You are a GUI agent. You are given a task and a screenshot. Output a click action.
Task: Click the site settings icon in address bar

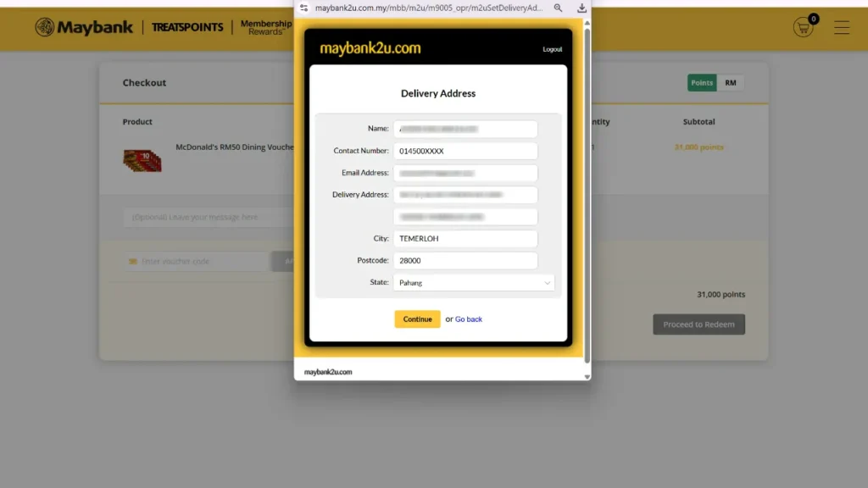coord(304,8)
